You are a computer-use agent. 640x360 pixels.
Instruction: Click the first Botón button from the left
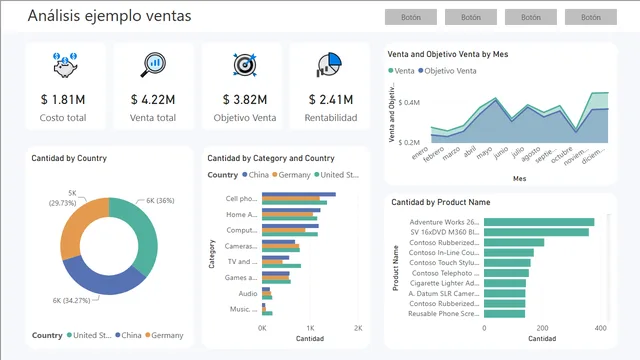tap(411, 17)
